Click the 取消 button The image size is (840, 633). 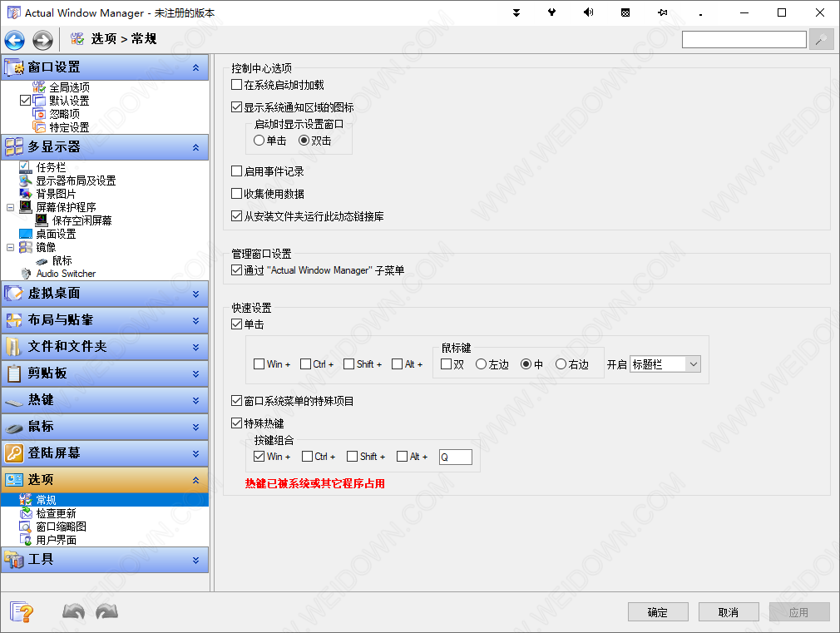(x=729, y=612)
